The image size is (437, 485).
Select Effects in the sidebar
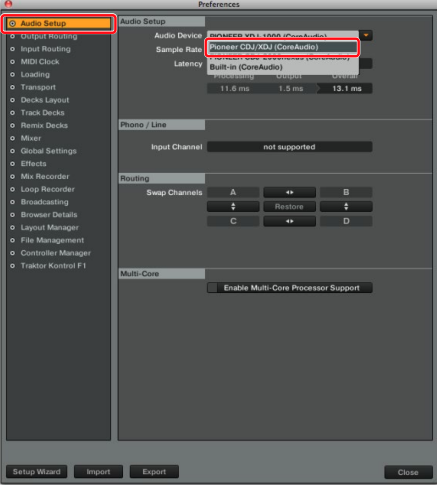33,164
